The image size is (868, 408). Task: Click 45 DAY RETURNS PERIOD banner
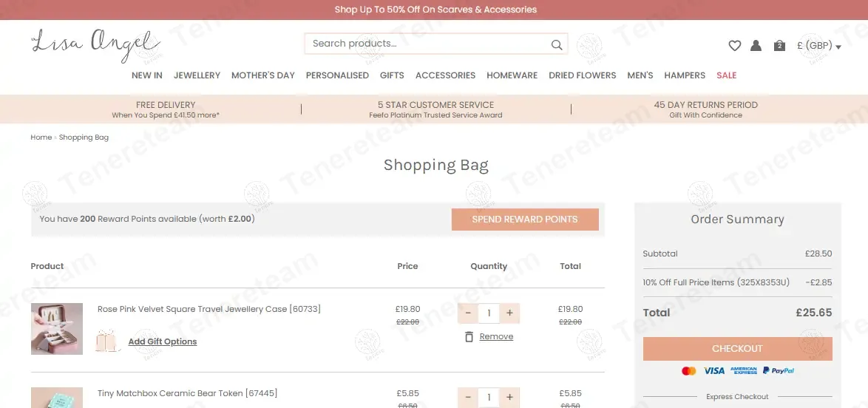(706, 109)
